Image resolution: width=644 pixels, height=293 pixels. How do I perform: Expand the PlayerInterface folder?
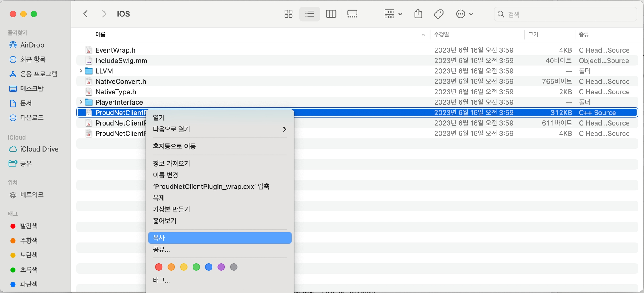81,102
